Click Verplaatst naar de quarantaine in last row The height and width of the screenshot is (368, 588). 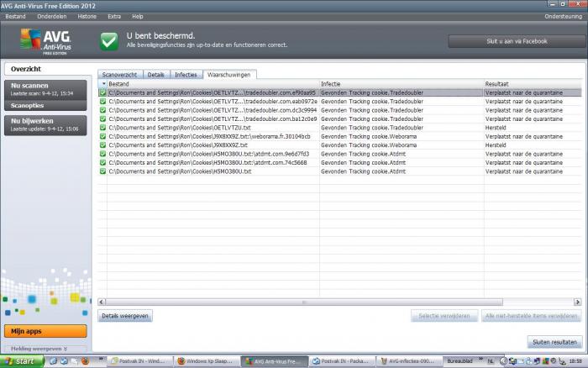524,171
